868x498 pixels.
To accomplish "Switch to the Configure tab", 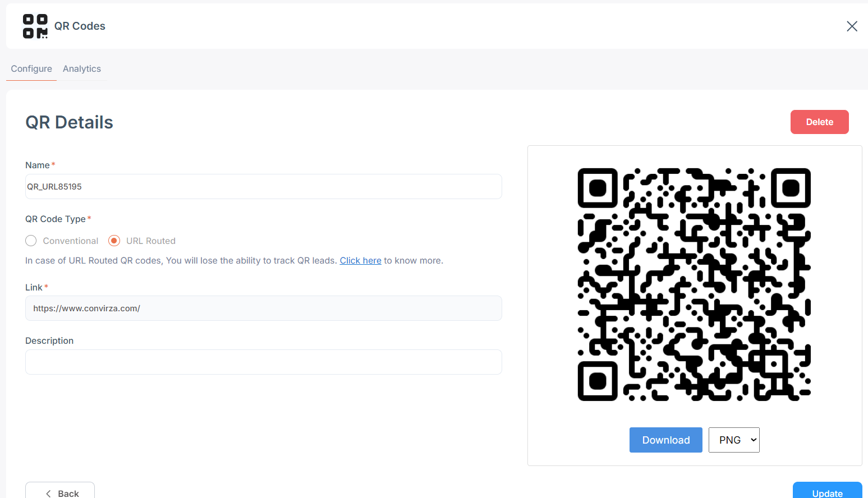I will pyautogui.click(x=31, y=69).
